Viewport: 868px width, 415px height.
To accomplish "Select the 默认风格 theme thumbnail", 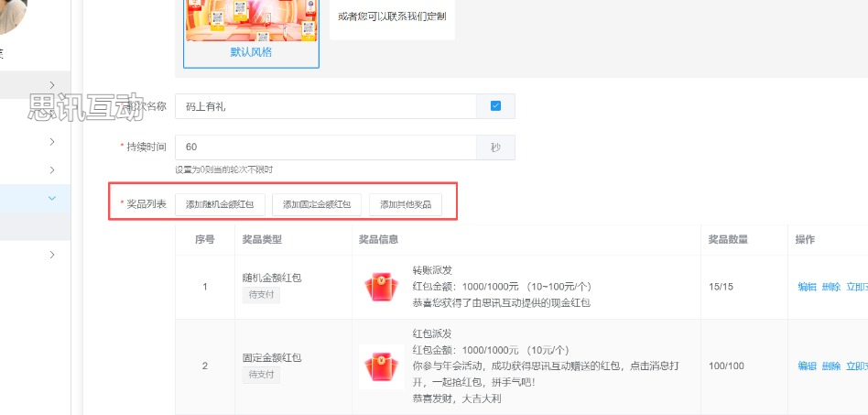I will pyautogui.click(x=251, y=21).
